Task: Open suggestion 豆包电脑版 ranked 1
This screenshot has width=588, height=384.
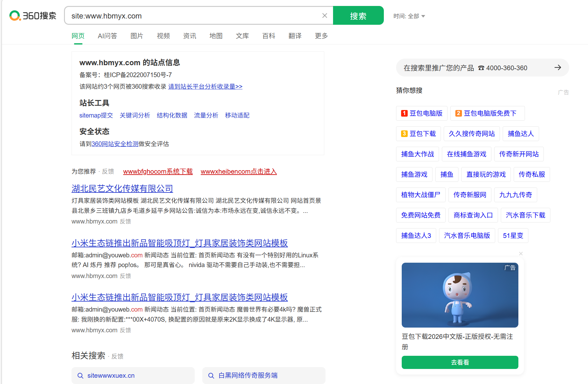Action: tap(422, 113)
